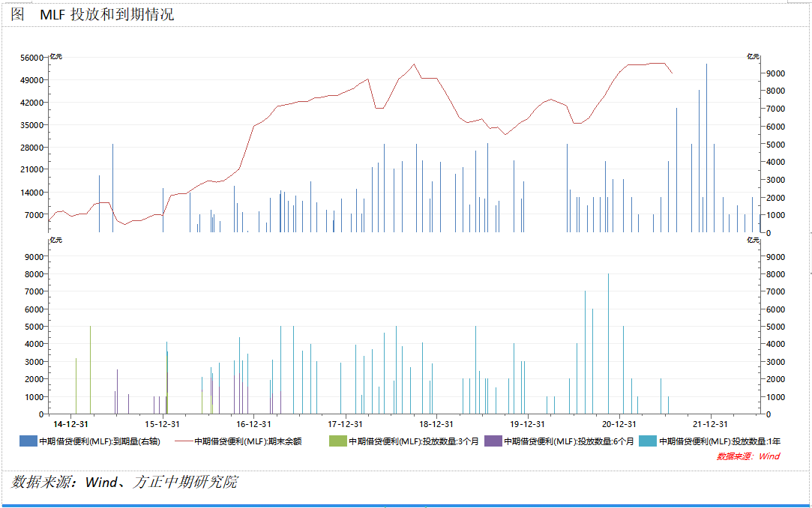Click the 56000 label on the left axis
812x508 pixels.
tap(32, 58)
